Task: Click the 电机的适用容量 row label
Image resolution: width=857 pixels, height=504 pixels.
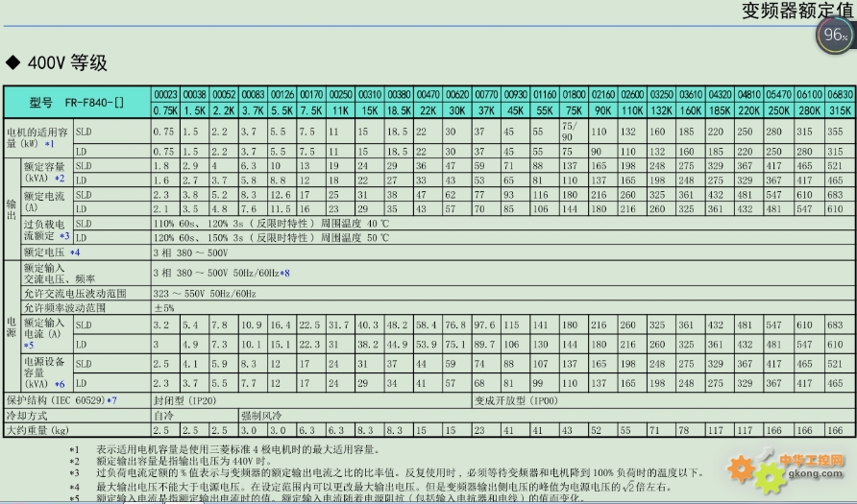Action: pyautogui.click(x=37, y=138)
